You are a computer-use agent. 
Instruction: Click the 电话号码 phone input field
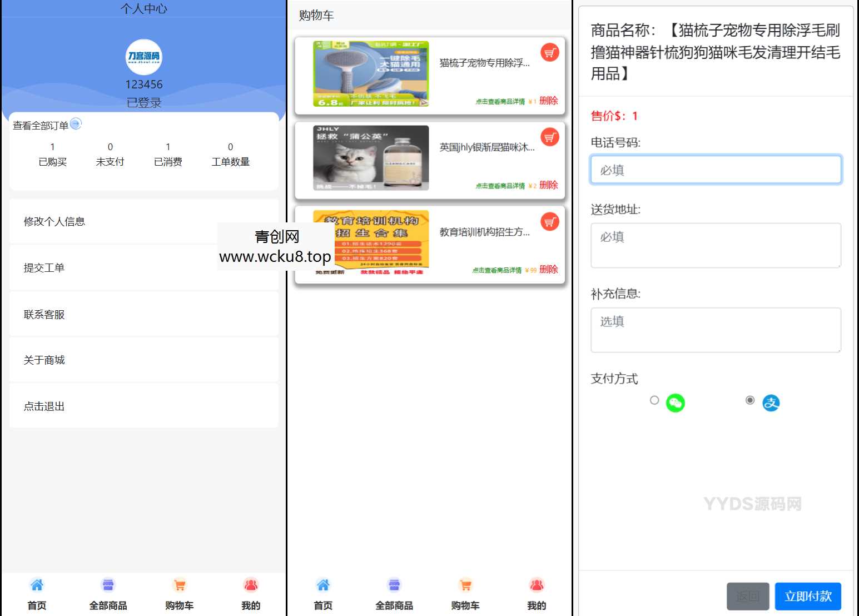point(715,170)
